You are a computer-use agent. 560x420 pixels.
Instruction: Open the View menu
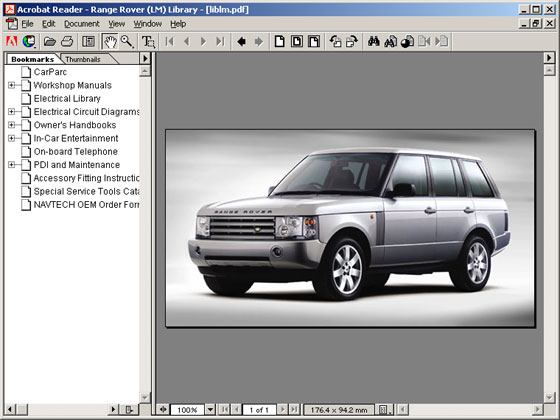[x=117, y=24]
